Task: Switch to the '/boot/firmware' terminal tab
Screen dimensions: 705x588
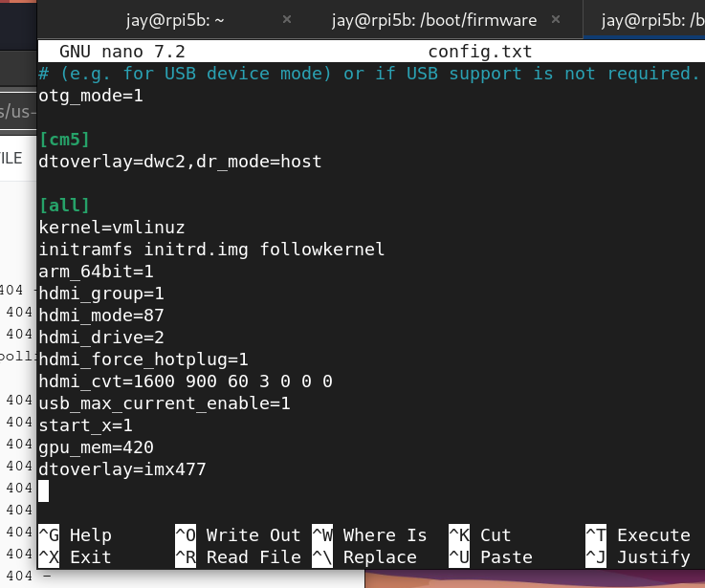Action: click(433, 20)
